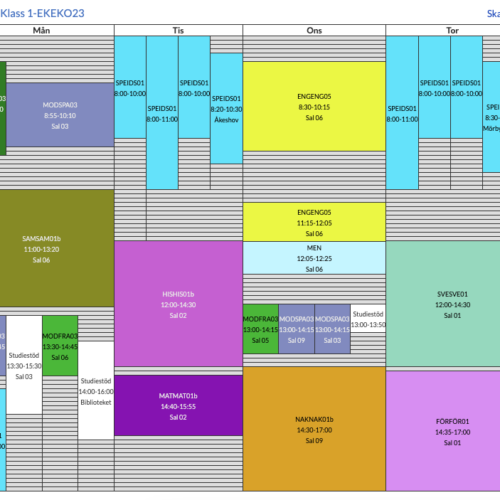
Task: Open the NAKNAK01b 14:30-17:00 lesson block
Action: click(x=314, y=429)
